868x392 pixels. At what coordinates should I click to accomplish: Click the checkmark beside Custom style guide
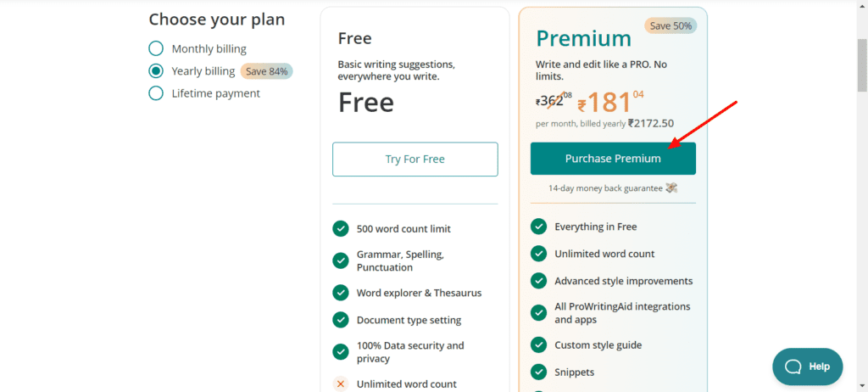[x=538, y=344]
